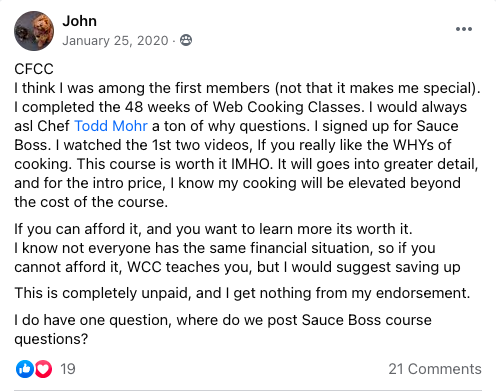Open the January 25, 2020 timestamp link
The image size is (496, 391).
[115, 41]
